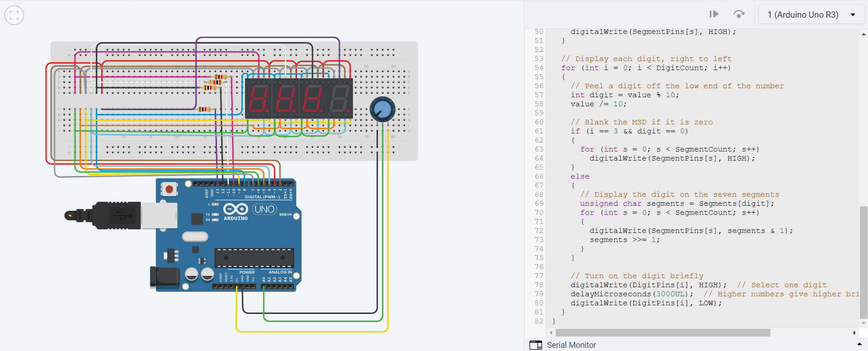Expand the Serial Monitor with the arrow
Image resolution: width=868 pixels, height=351 pixels.
pyautogui.click(x=859, y=345)
